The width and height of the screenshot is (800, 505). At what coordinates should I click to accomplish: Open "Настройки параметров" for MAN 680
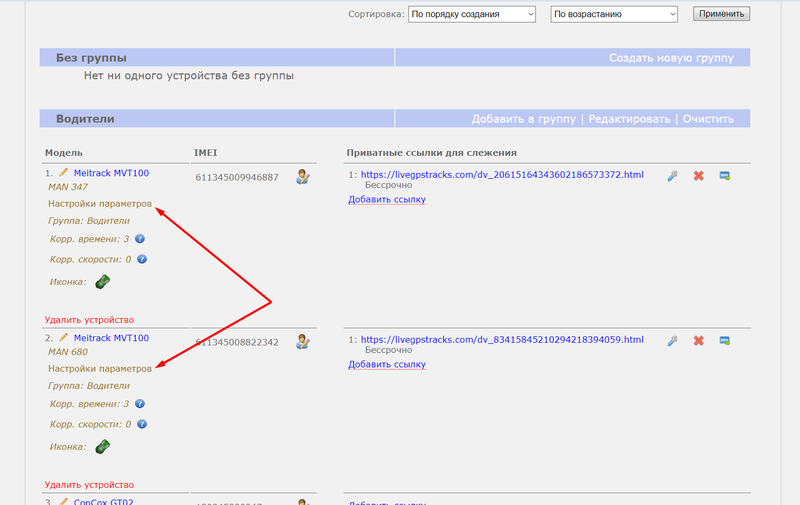click(100, 368)
